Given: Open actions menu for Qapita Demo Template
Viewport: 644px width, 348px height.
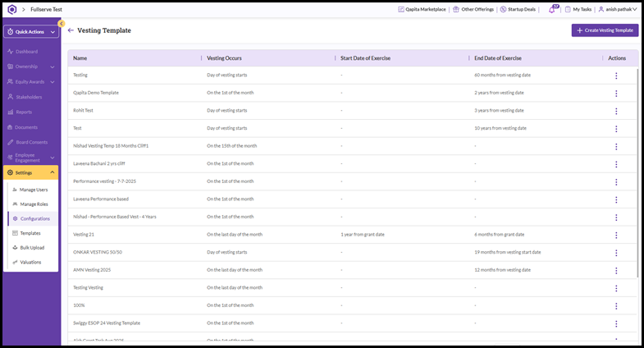Looking at the screenshot, I should coord(616,94).
